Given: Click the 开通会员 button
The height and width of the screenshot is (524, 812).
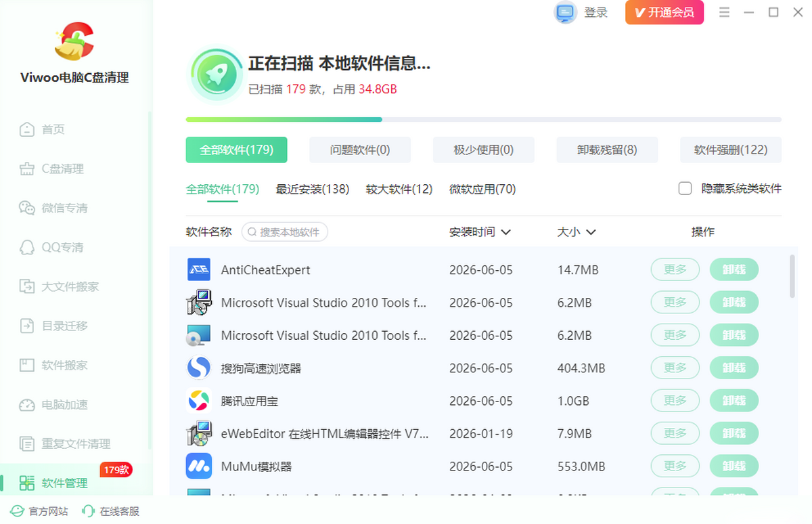Looking at the screenshot, I should point(664,12).
